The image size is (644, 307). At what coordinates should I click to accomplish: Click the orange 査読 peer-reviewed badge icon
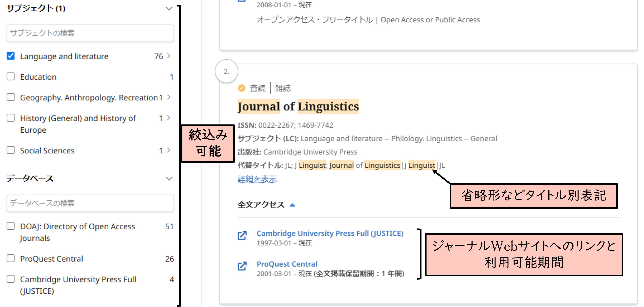[241, 88]
